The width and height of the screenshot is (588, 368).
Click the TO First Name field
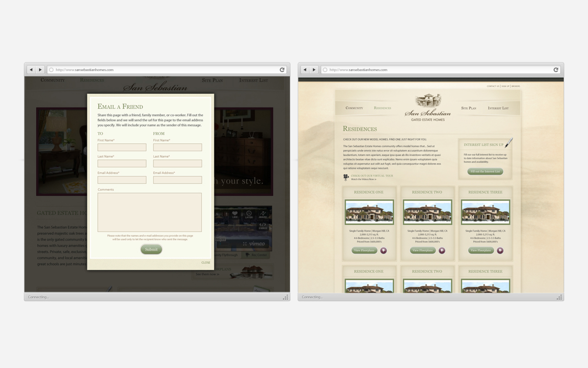[x=122, y=147]
